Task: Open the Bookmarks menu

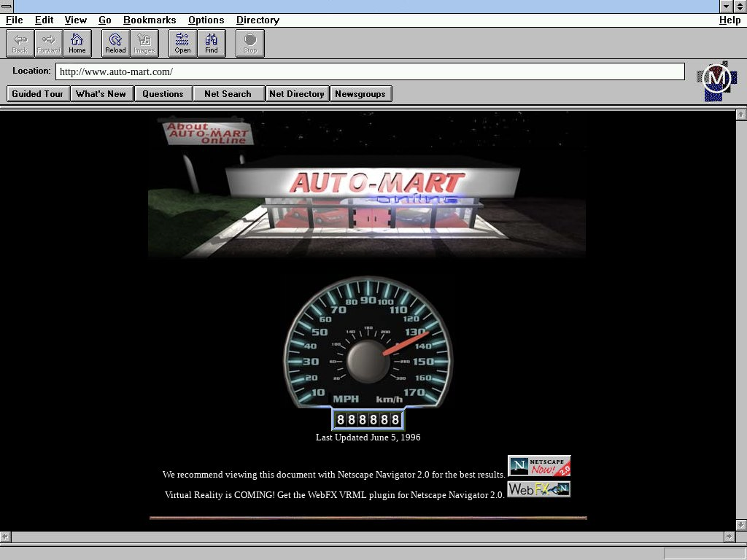Action: (x=150, y=20)
